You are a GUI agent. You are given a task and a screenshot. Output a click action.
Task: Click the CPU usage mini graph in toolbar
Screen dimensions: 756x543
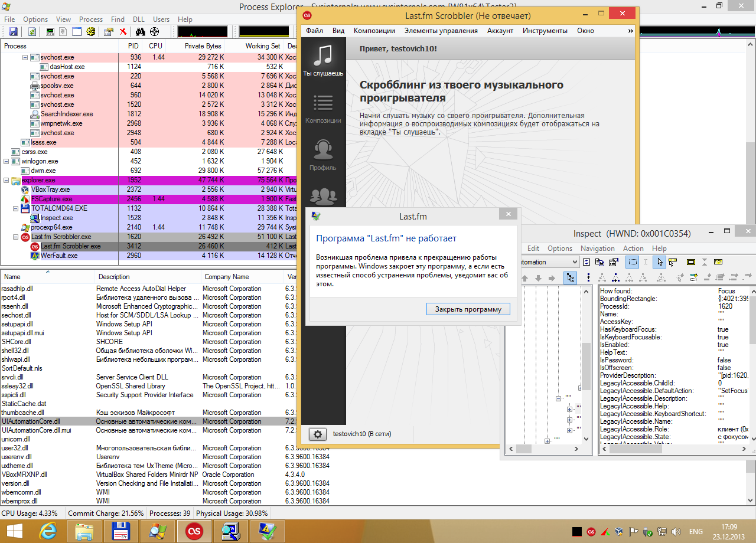[x=202, y=32]
